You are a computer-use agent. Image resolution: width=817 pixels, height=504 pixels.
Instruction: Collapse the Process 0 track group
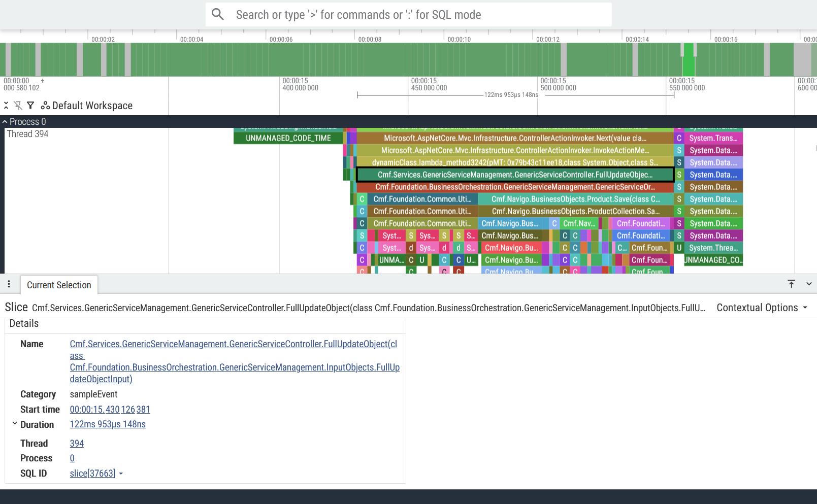click(5, 121)
